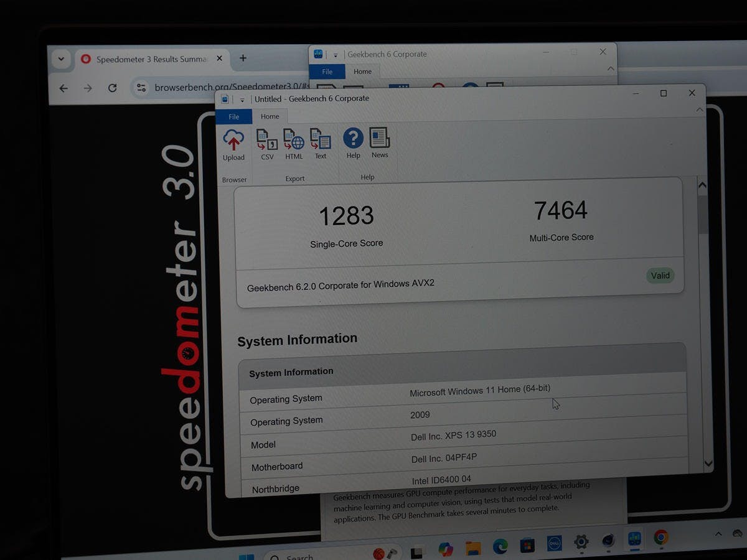Reload the Speedometer page
This screenshot has width=747, height=560.
112,88
